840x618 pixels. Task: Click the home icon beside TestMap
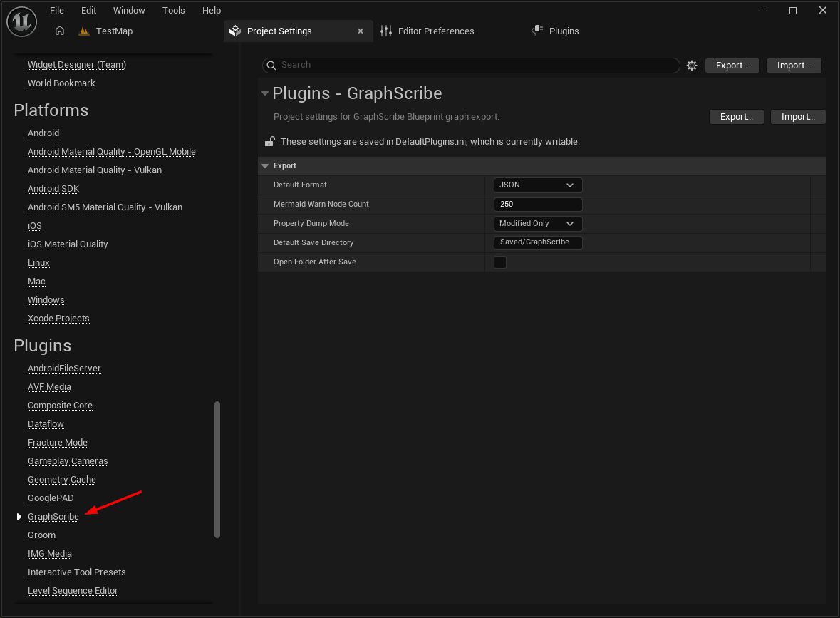(x=60, y=31)
